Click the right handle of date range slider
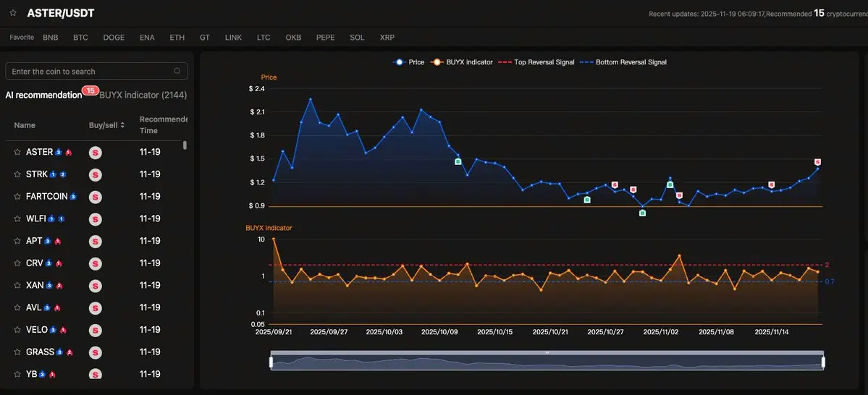Screen dimensions: 868x395 (823, 362)
